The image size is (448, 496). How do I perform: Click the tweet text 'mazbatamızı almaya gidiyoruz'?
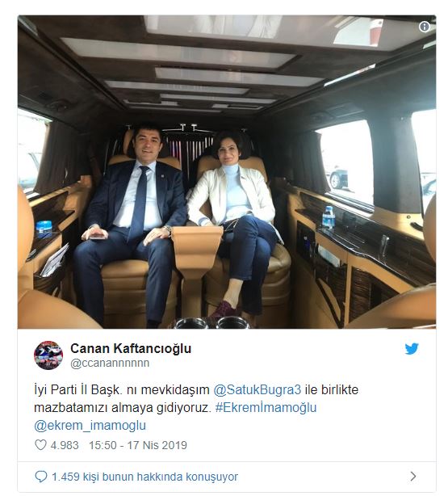coord(123,407)
